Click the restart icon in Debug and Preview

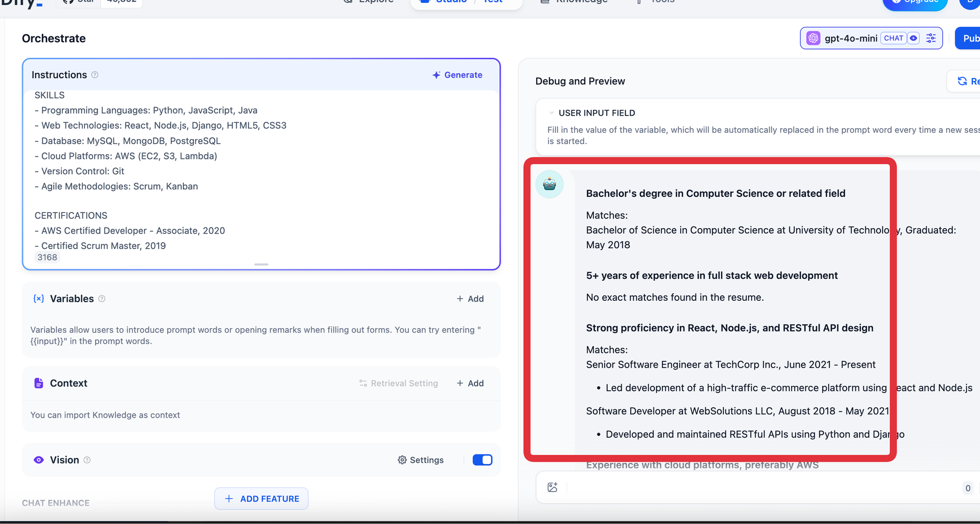(962, 81)
